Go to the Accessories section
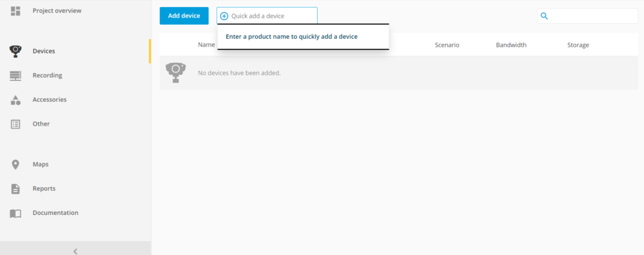 50,100
